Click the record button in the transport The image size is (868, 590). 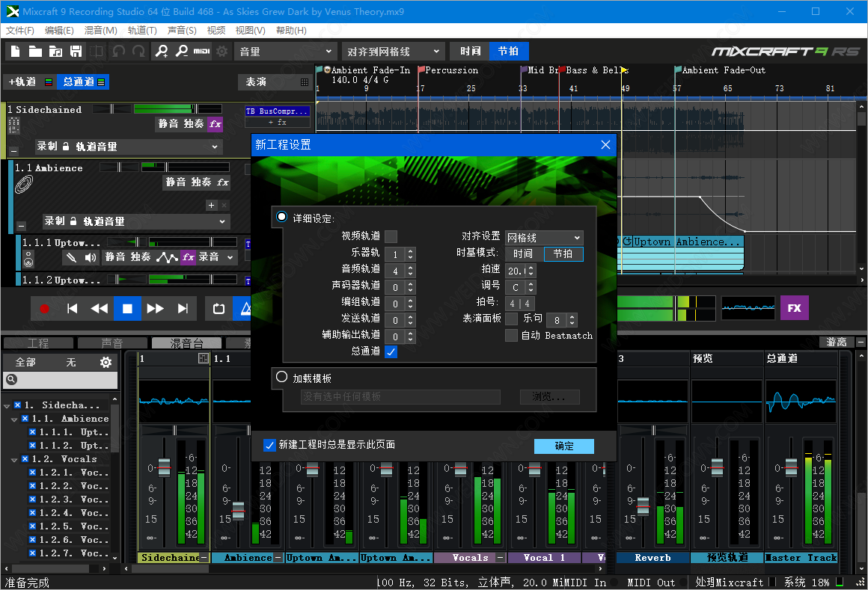pos(44,309)
